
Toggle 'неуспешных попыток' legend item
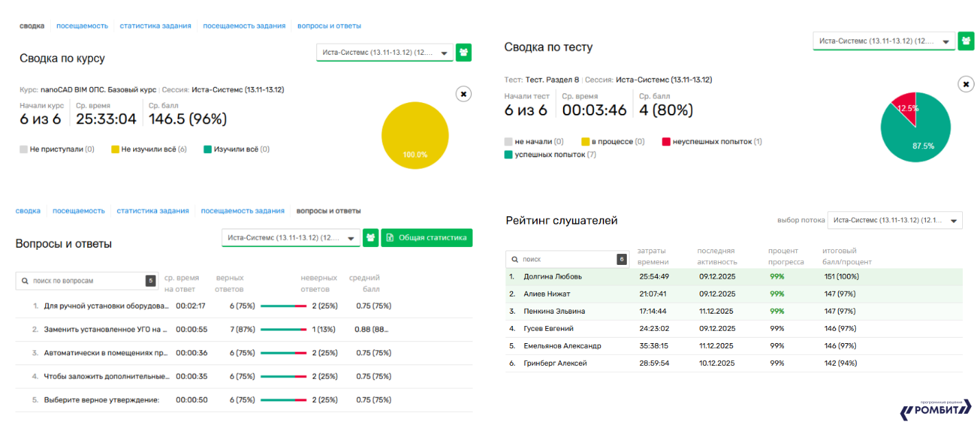click(x=712, y=141)
